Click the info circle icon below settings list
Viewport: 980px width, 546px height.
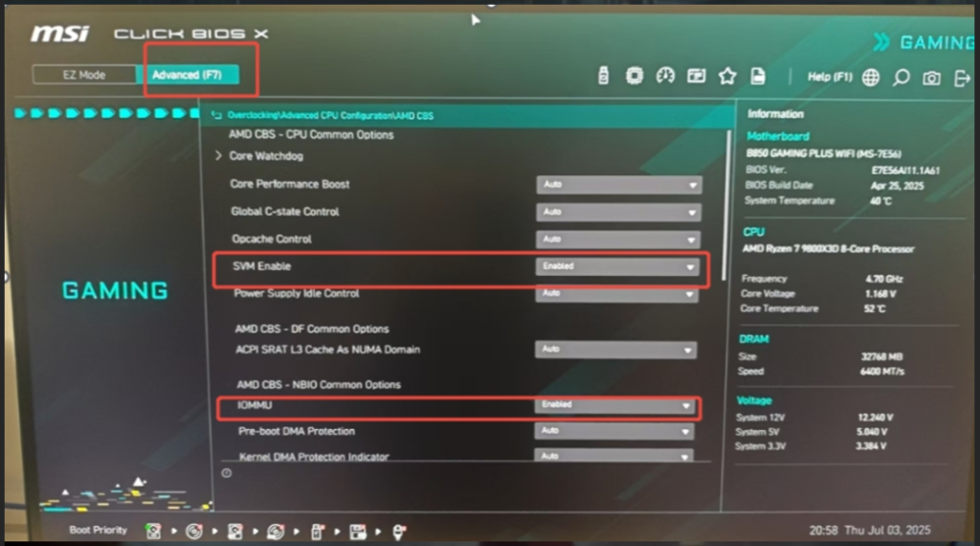coord(226,473)
